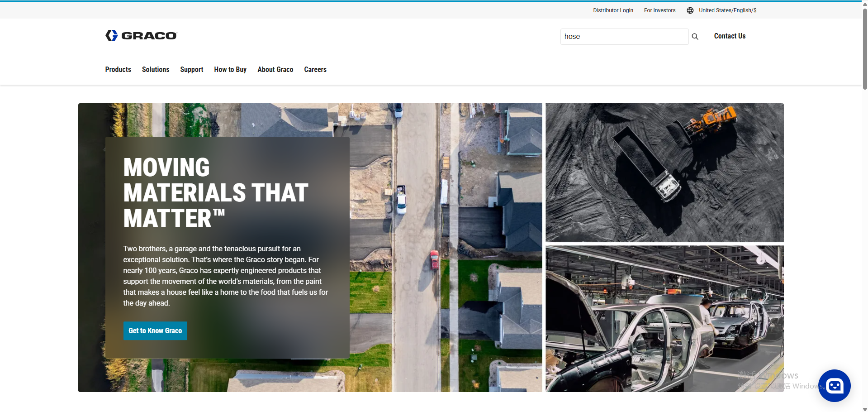Open the How to Buy menu
This screenshot has width=868, height=412.
pyautogui.click(x=230, y=69)
